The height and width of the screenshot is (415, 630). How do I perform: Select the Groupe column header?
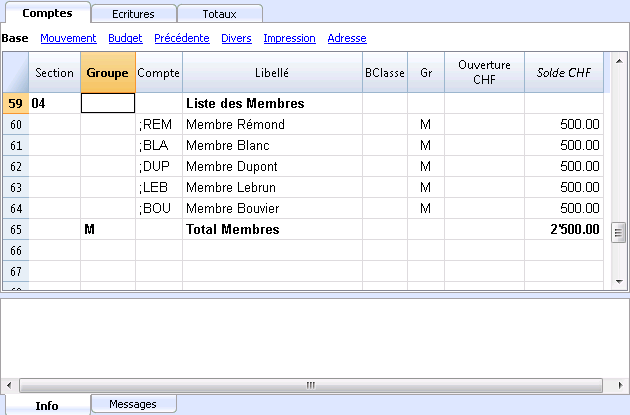pyautogui.click(x=108, y=72)
